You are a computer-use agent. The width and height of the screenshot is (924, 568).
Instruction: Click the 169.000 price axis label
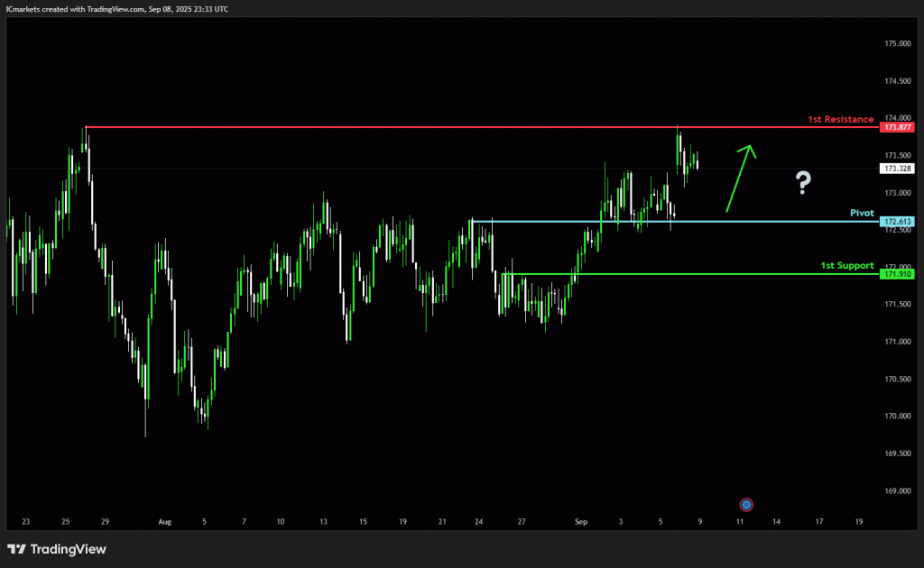898,490
